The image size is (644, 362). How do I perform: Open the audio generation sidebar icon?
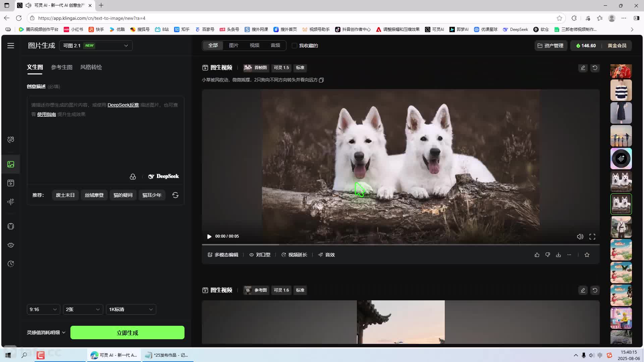click(11, 202)
